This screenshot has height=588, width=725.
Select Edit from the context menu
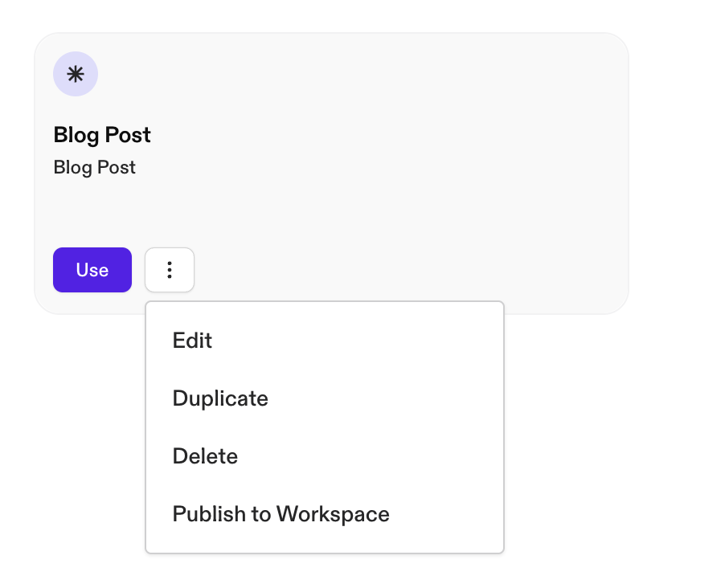[192, 341]
